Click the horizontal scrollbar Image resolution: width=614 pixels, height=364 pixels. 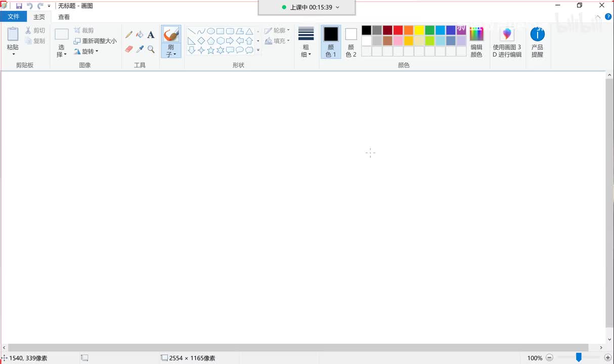coord(299,348)
